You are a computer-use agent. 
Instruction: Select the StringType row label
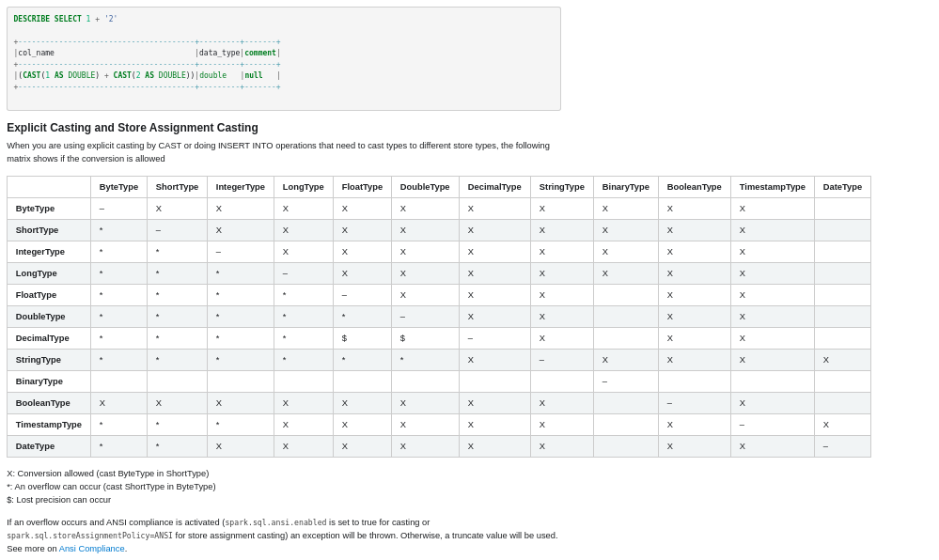tap(39, 360)
